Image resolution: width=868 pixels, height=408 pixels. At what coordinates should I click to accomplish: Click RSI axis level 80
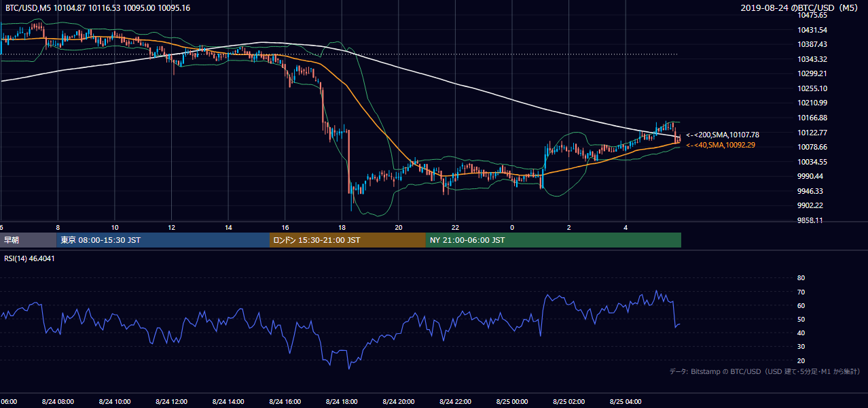[801, 278]
